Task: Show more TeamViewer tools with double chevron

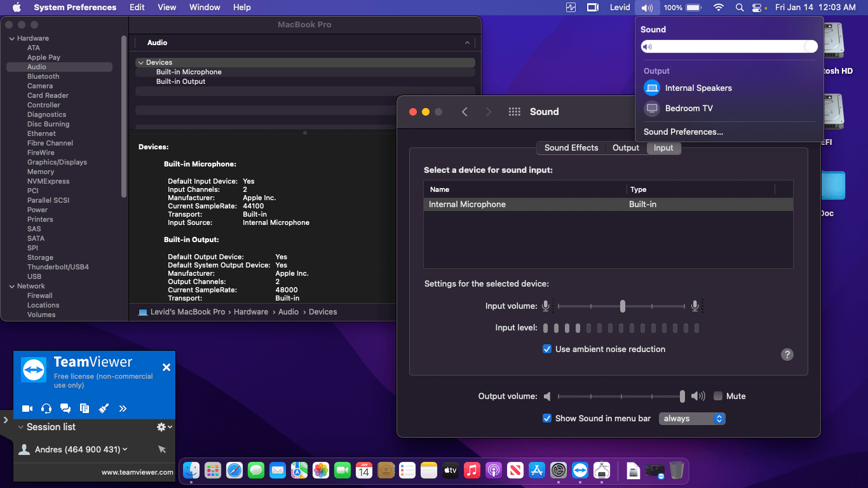Action: click(x=123, y=409)
